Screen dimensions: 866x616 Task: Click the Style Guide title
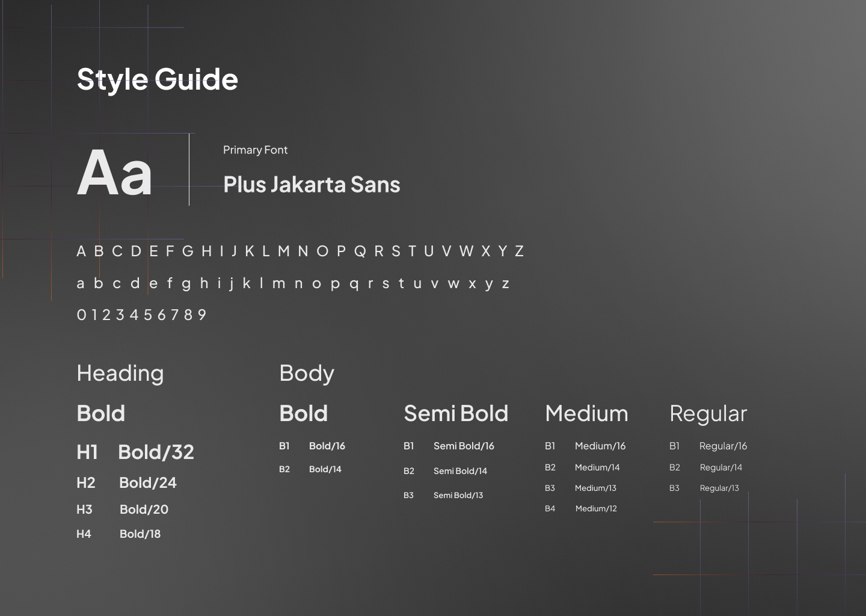[x=158, y=79]
